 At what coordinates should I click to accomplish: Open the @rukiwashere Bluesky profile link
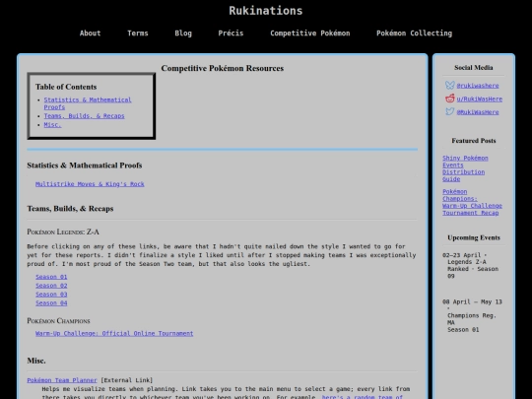pos(478,86)
